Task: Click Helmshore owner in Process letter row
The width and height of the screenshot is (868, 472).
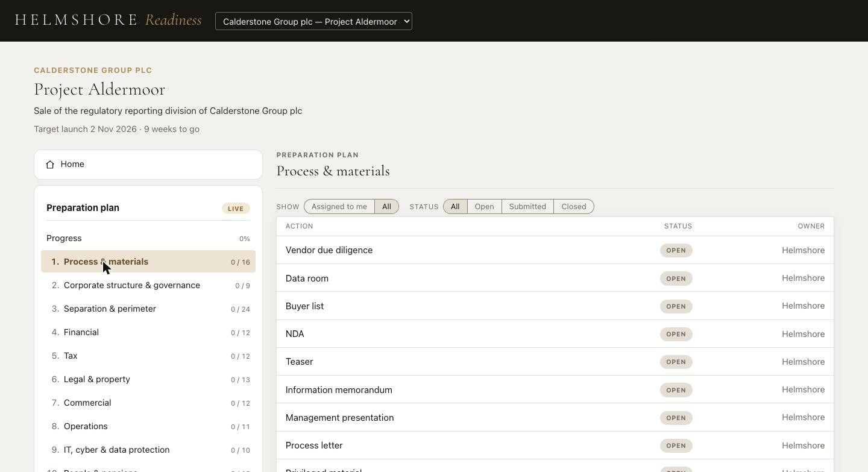Action: 803,445
